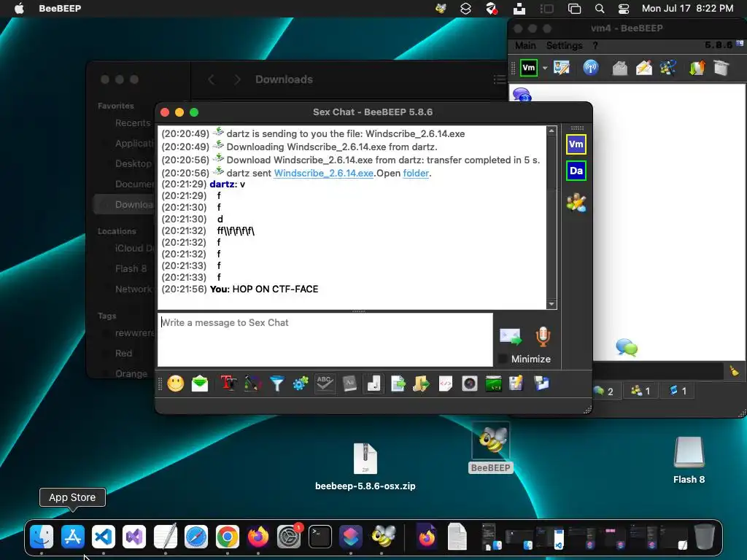Go back in the Finder Downloads window
Viewport: 747px width, 560px height.
pos(212,79)
